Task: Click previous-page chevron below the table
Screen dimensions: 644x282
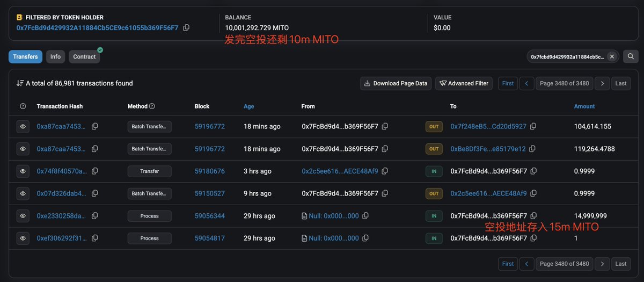Action: pos(527,264)
